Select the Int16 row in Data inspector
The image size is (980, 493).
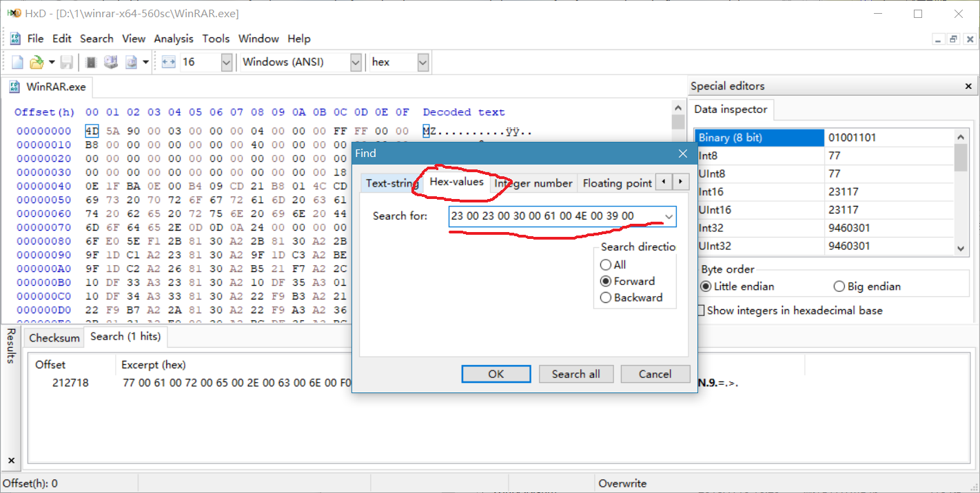click(824, 191)
